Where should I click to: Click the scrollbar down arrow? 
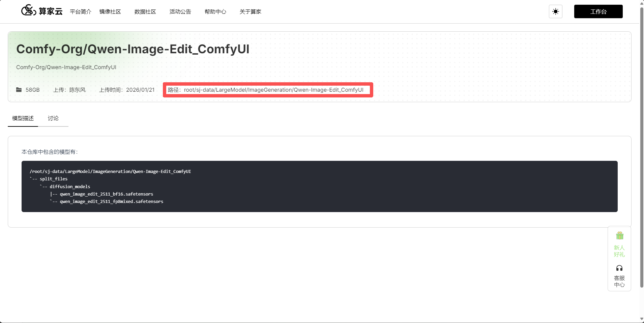point(642,319)
